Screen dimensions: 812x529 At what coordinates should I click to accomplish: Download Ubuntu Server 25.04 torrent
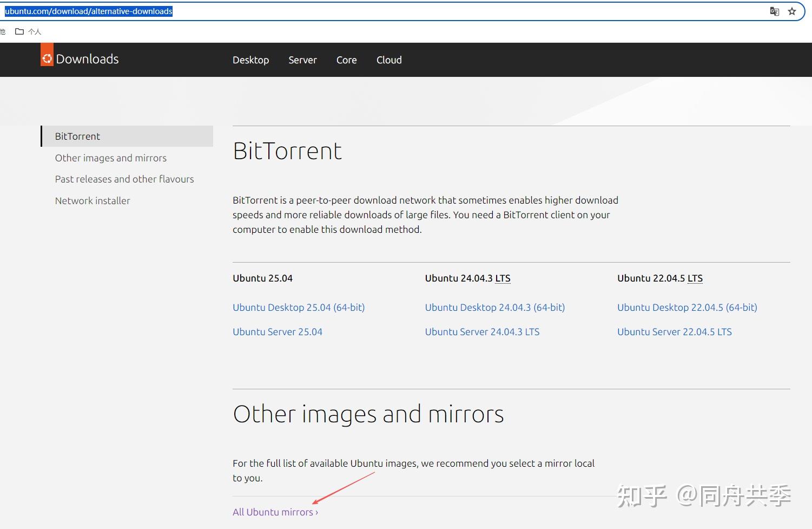(278, 331)
